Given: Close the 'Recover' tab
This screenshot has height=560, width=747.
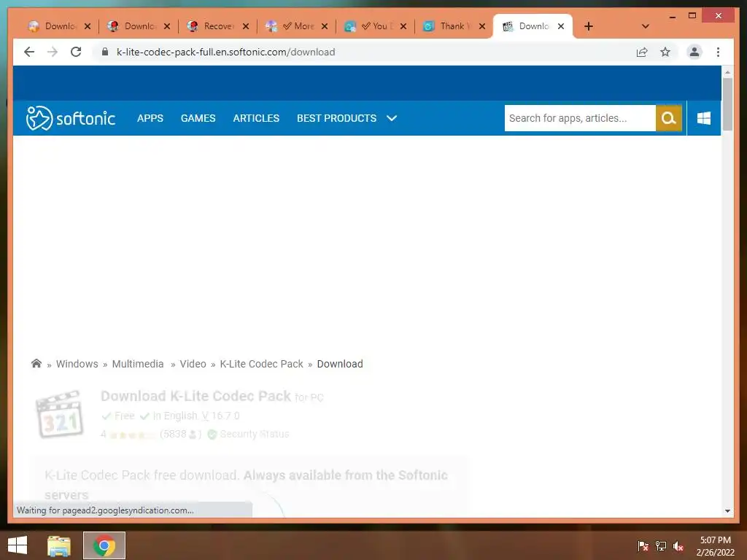Looking at the screenshot, I should [x=246, y=26].
